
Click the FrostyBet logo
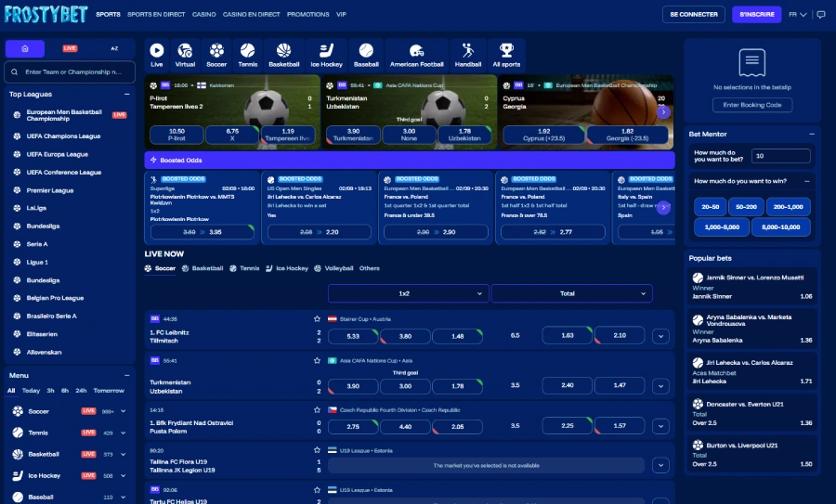[x=46, y=14]
